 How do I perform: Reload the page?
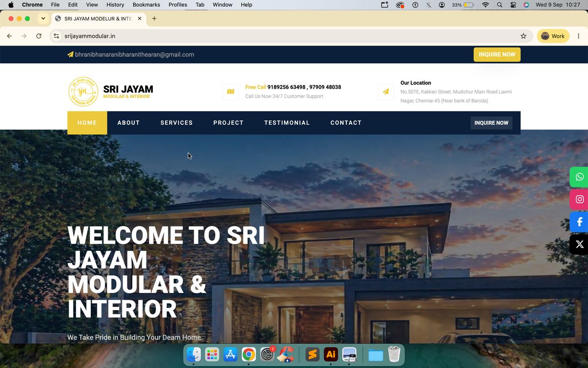tap(39, 36)
